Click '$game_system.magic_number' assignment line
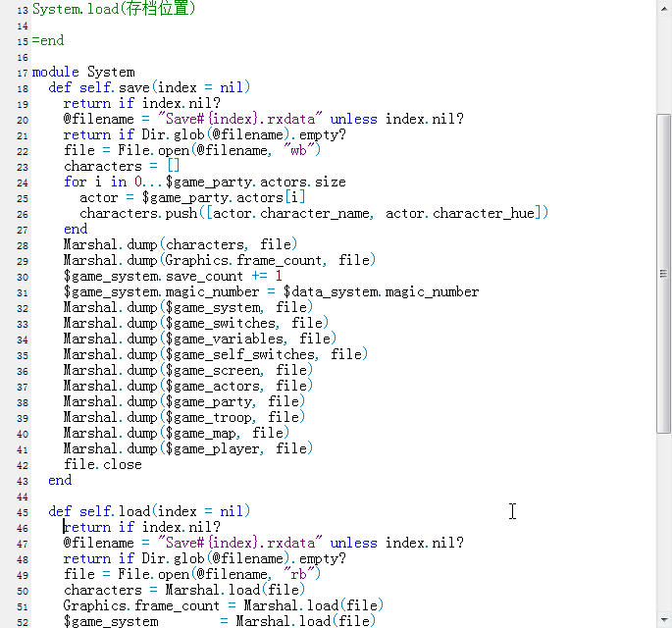This screenshot has width=672, height=628. 272,292
